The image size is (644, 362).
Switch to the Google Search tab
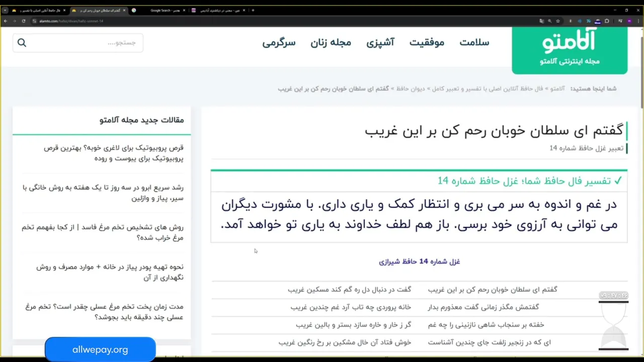[158, 10]
